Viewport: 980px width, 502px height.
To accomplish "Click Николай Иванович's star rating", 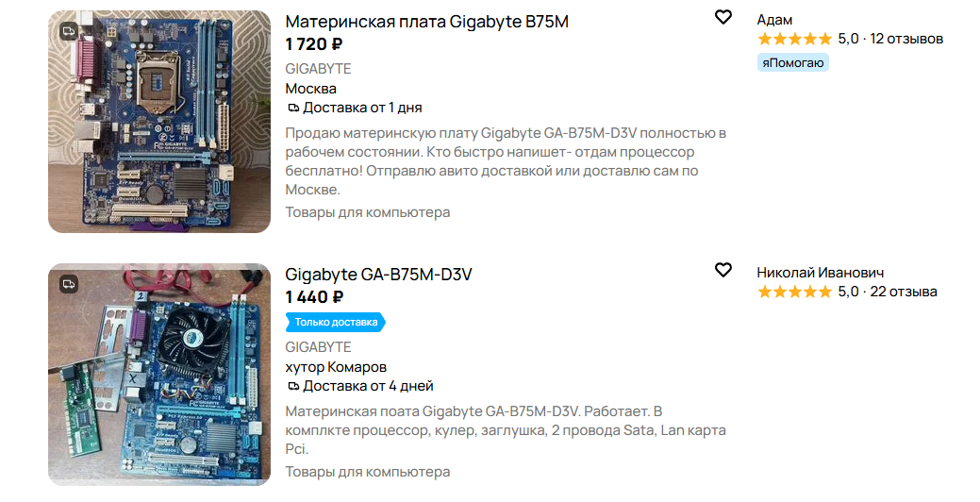I will pos(794,292).
